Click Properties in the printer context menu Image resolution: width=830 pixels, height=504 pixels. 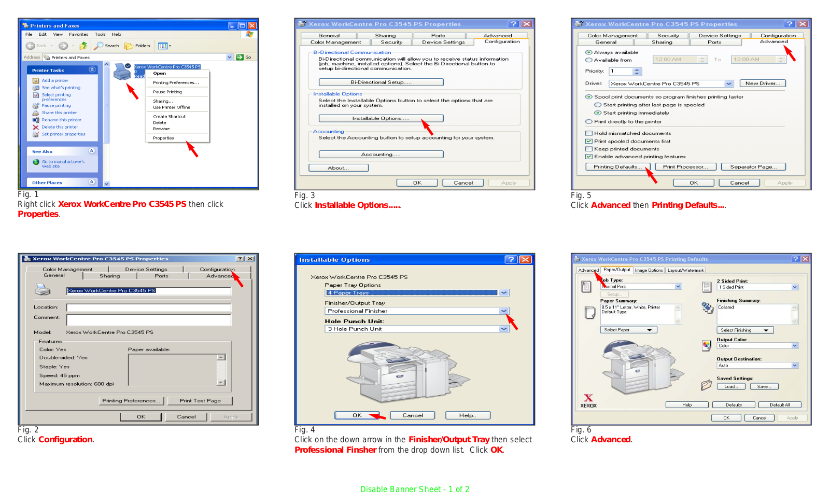pyautogui.click(x=163, y=138)
